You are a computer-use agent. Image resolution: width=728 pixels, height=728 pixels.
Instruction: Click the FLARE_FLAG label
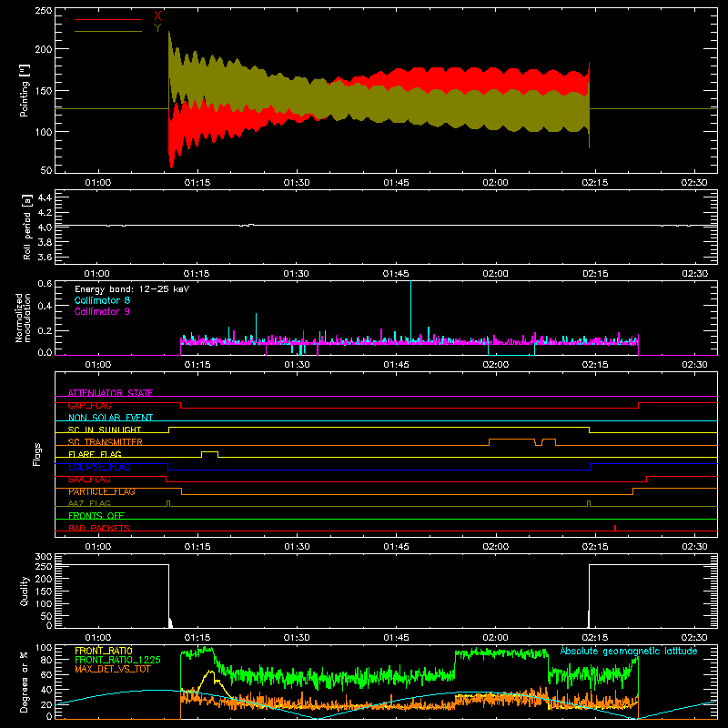click(x=95, y=454)
